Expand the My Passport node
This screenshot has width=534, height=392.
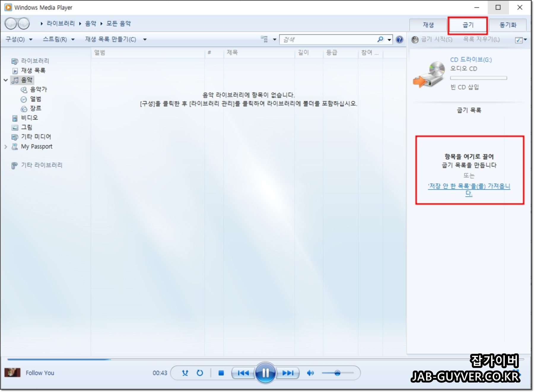click(x=6, y=147)
